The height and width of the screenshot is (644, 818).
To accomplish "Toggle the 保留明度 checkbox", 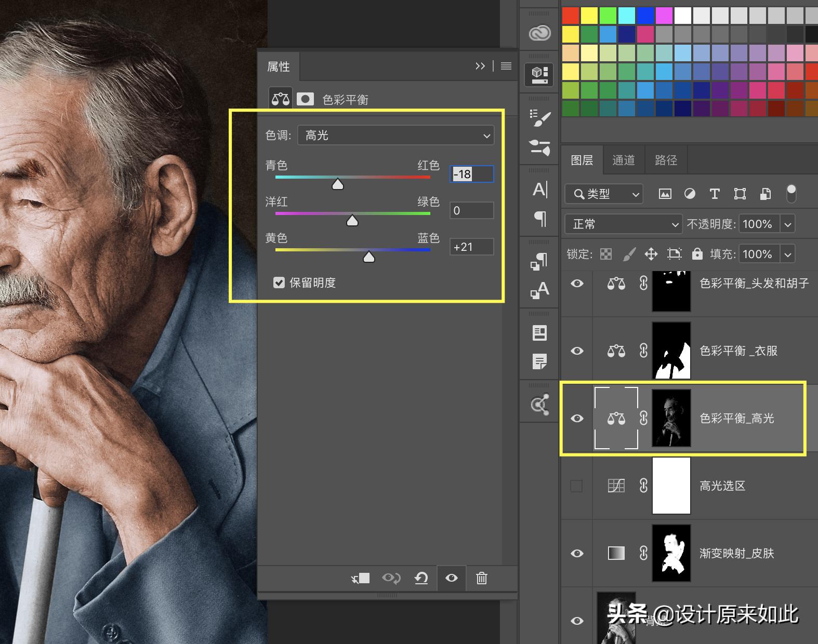I will (x=279, y=283).
